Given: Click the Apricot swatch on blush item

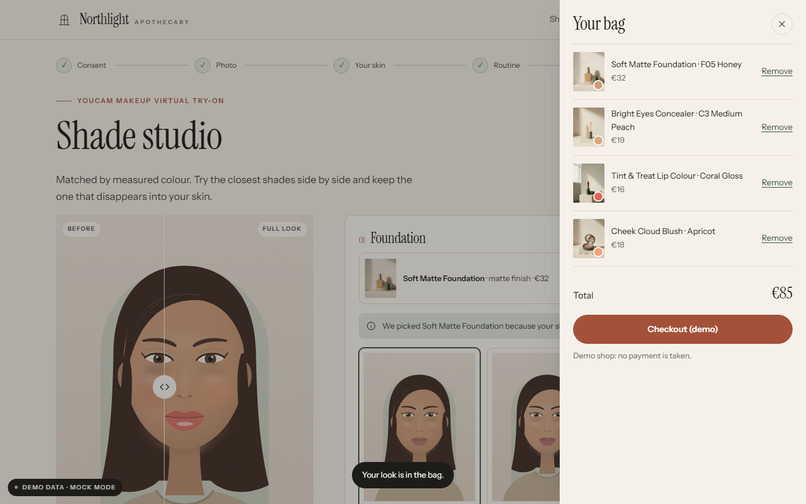Looking at the screenshot, I should point(598,253).
